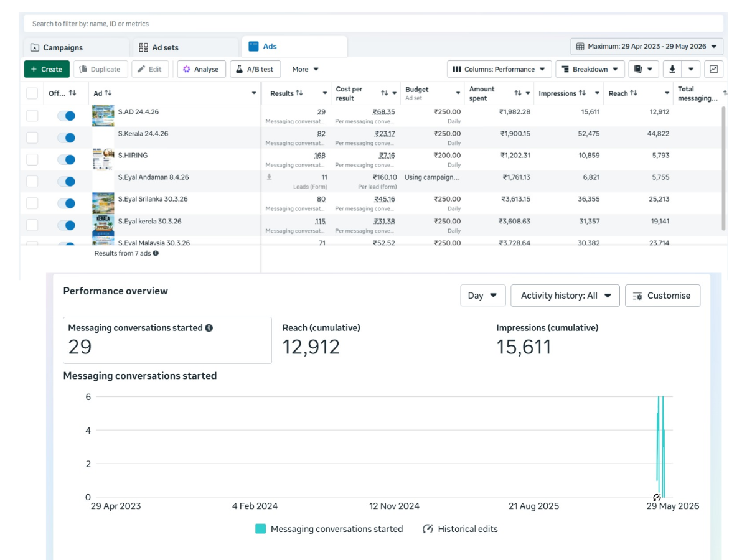Image resolution: width=747 pixels, height=560 pixels.
Task: Click the export download icon
Action: coord(672,69)
